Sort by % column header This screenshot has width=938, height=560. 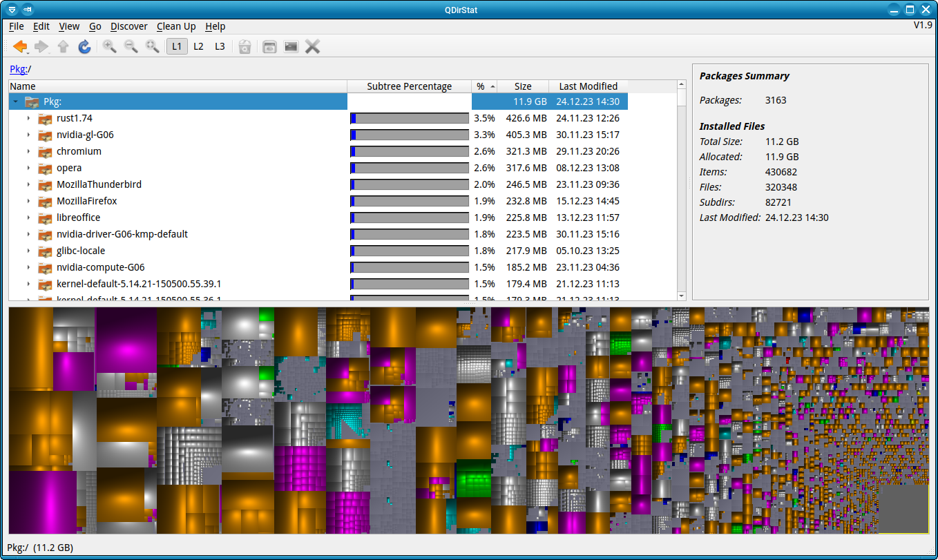coord(485,86)
